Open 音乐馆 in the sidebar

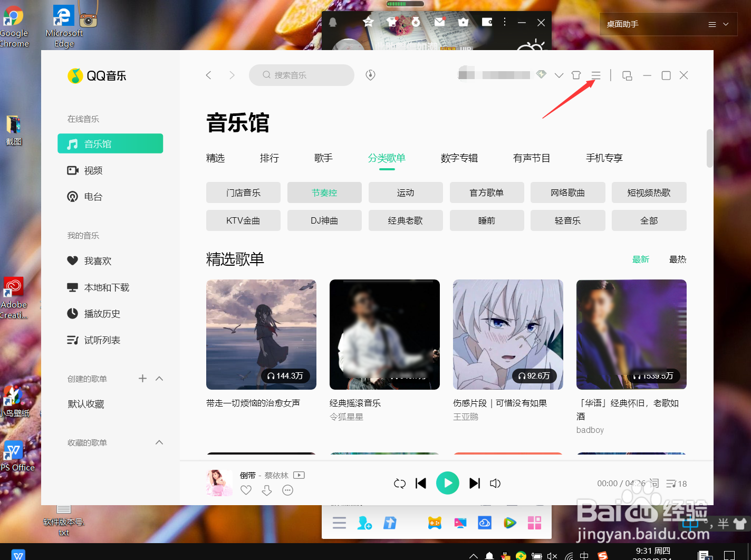click(x=110, y=143)
